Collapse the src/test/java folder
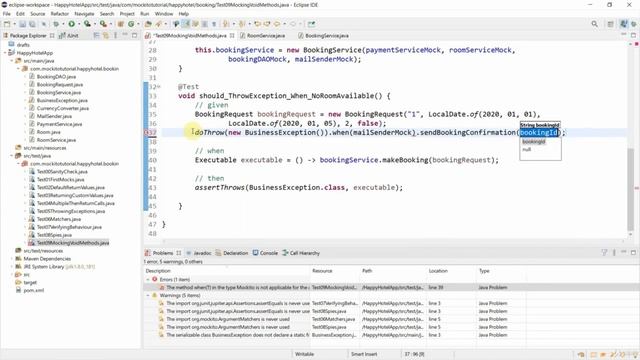Screen dimensions: 640x360 [x=12, y=156]
